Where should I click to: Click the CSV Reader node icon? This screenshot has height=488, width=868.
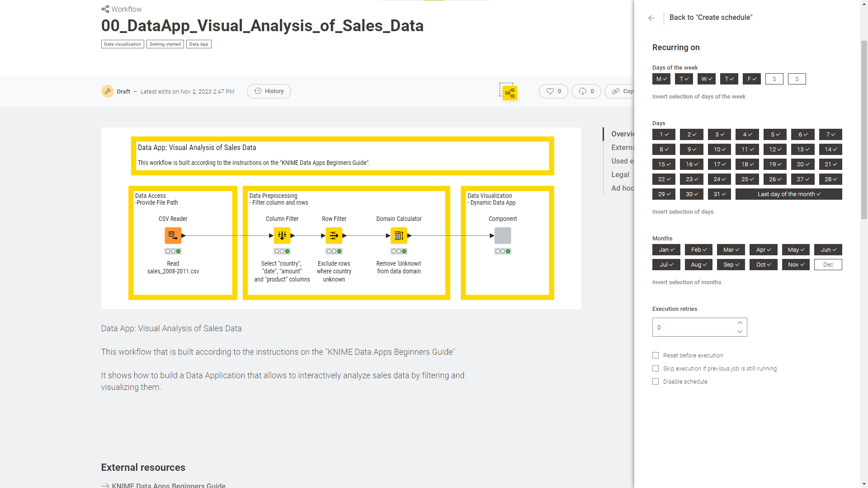[173, 235]
